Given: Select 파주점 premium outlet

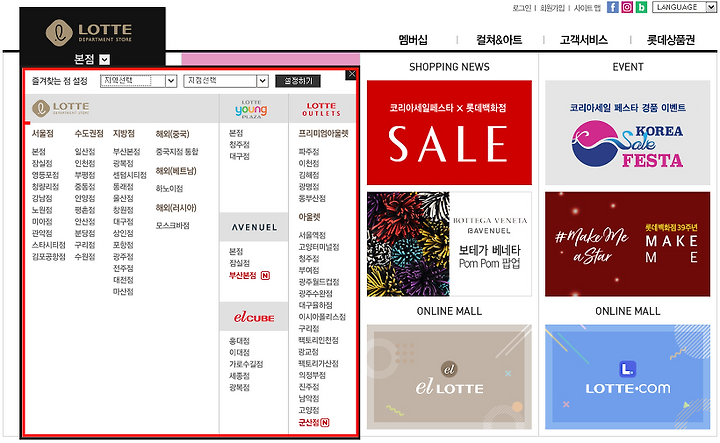Looking at the screenshot, I should point(309,152).
